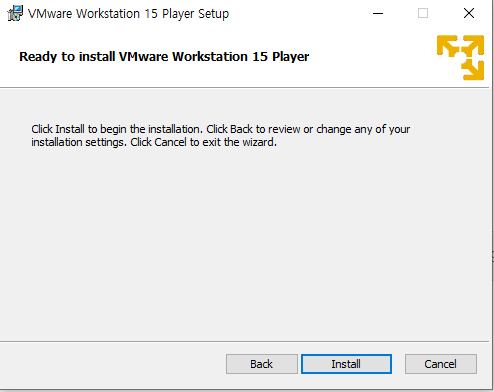The height and width of the screenshot is (392, 494).
Task: Click the title text VMware Workstation 15 Player Setup
Action: click(x=128, y=14)
